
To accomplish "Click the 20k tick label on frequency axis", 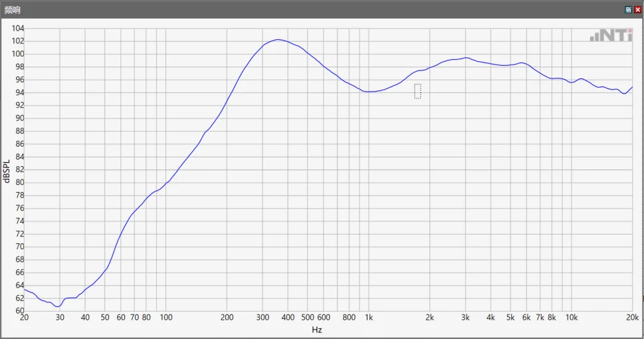I will click(632, 317).
